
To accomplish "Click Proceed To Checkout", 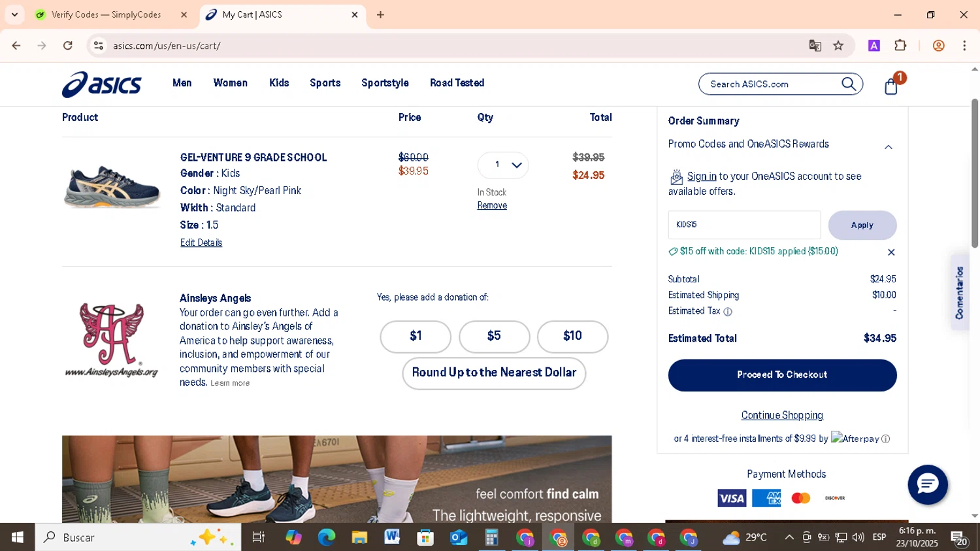I will coord(782,375).
